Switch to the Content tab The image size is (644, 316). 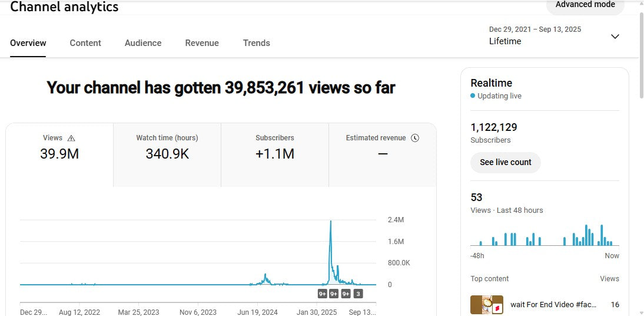tap(85, 43)
